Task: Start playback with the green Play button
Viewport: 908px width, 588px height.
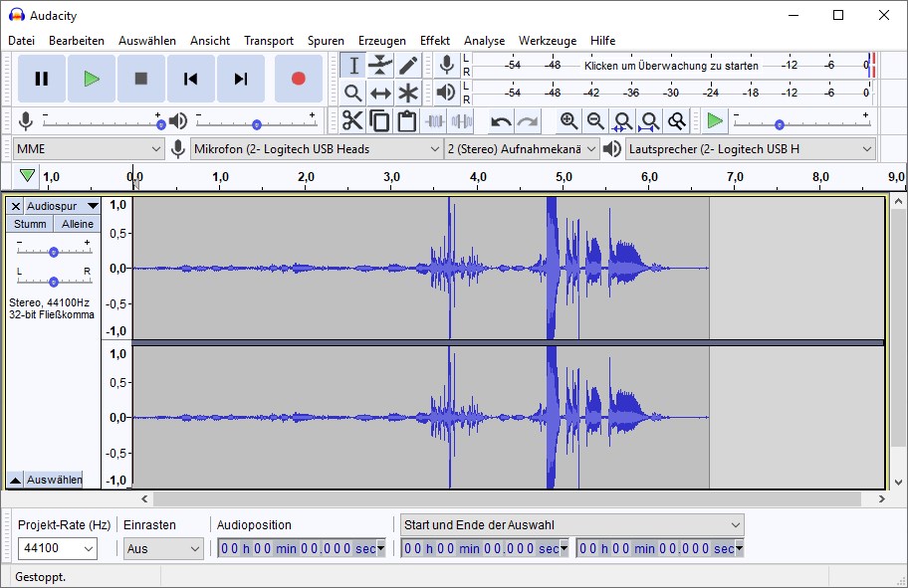Action: 92,79
